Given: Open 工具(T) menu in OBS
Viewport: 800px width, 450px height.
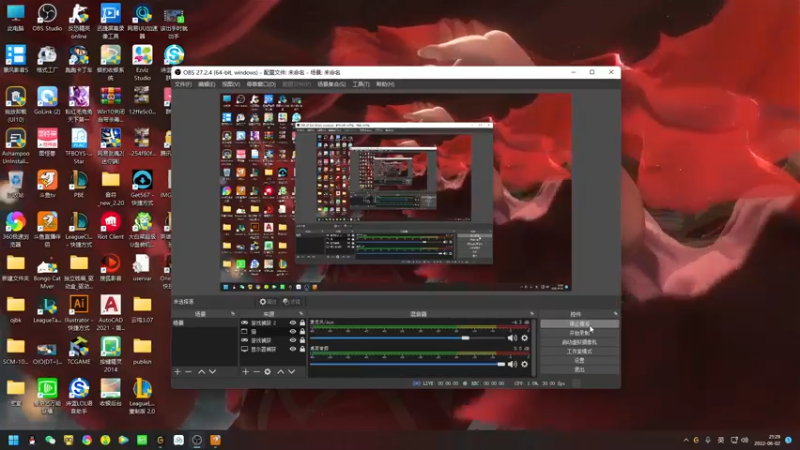Looking at the screenshot, I should tap(361, 84).
